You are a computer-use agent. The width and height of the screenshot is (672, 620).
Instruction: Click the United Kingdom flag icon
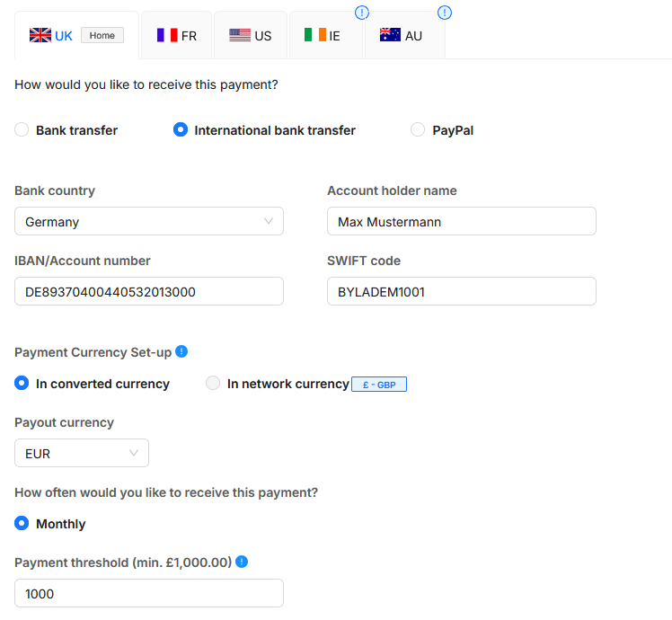[40, 36]
